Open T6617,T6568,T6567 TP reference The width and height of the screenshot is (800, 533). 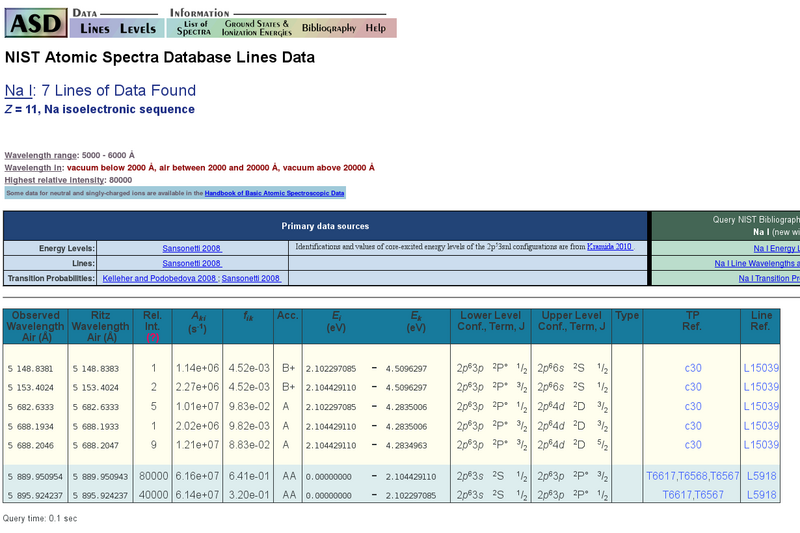point(692,476)
